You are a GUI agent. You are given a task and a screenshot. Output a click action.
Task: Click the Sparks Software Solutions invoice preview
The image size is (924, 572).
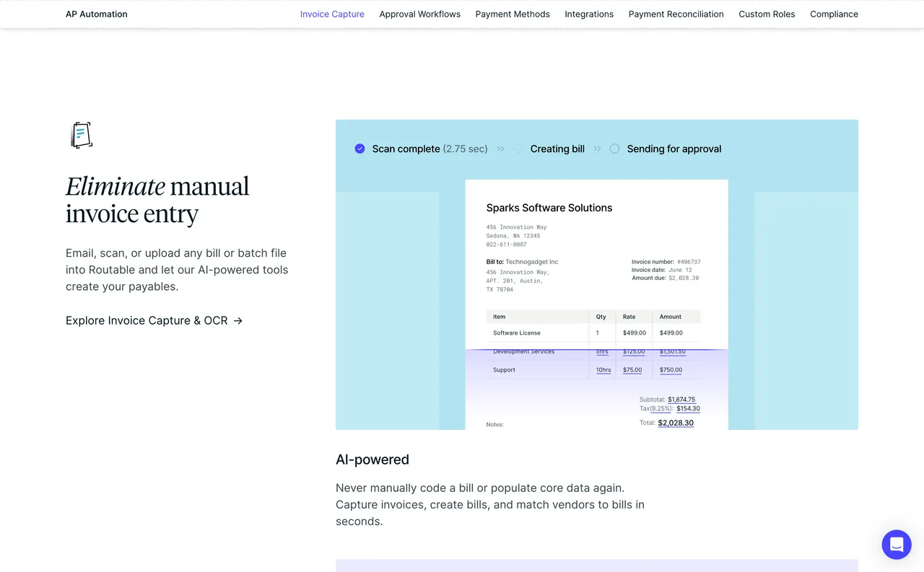click(596, 303)
